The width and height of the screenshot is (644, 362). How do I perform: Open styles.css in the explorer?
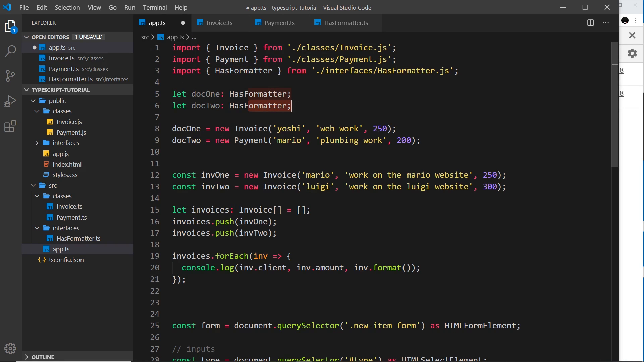click(x=65, y=175)
